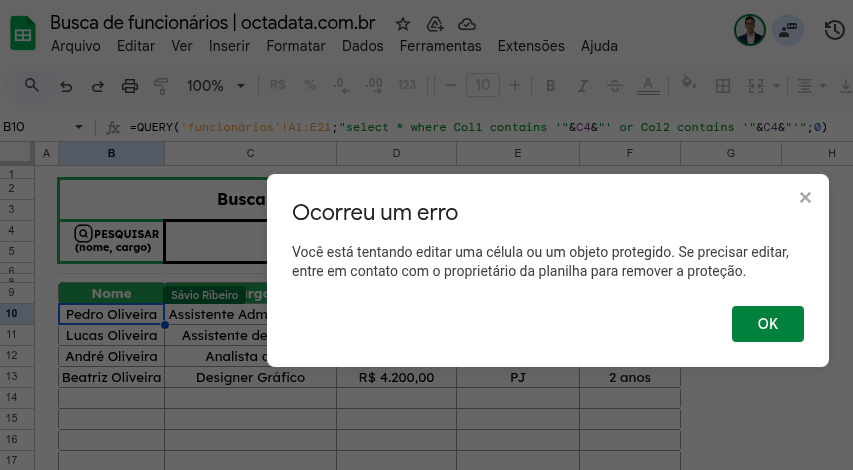This screenshot has height=470, width=853.
Task: Select the 2 anos cell
Action: click(630, 377)
